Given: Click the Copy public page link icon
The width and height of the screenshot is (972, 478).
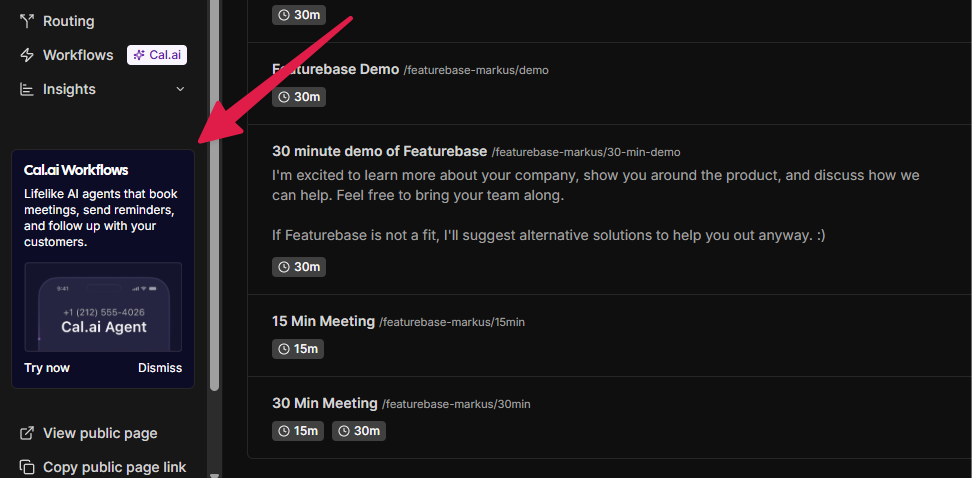Looking at the screenshot, I should pyautogui.click(x=27, y=466).
